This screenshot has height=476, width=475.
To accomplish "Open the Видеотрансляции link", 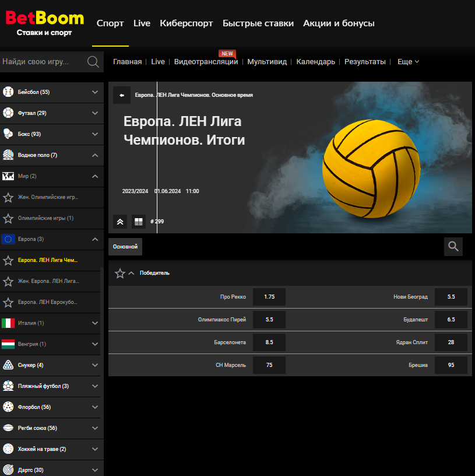I will coord(206,62).
